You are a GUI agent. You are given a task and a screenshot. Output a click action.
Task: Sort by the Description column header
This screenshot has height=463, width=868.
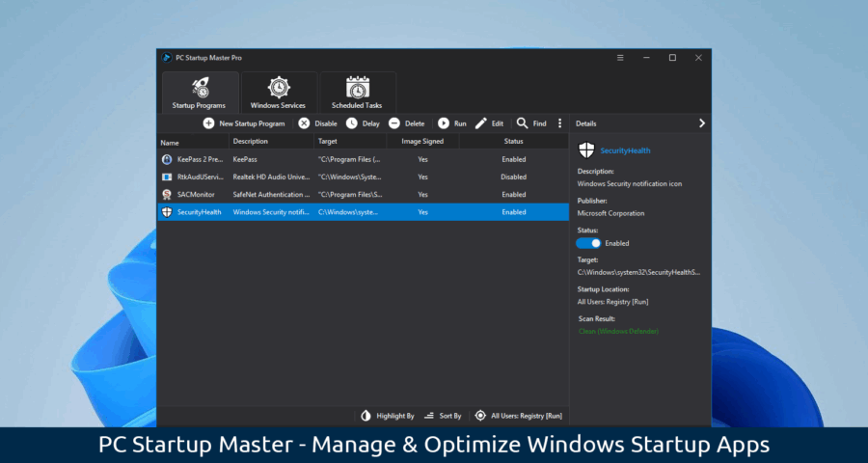pyautogui.click(x=271, y=141)
